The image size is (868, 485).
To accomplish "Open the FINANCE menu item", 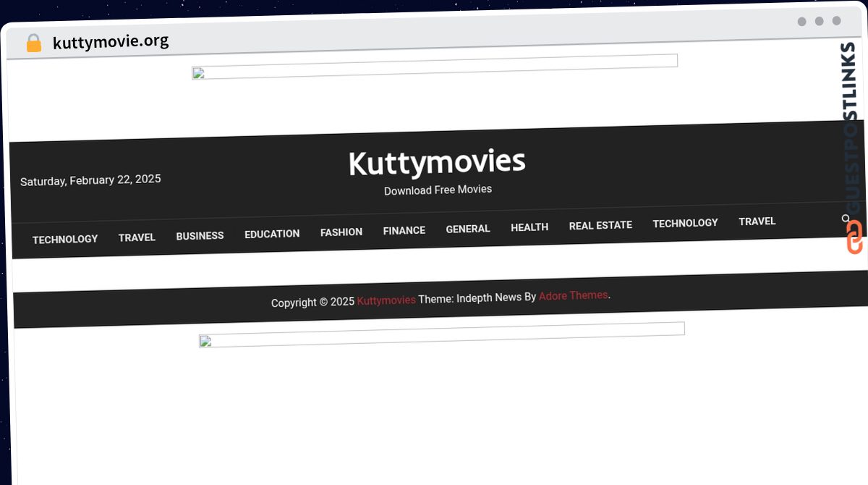I will [404, 230].
